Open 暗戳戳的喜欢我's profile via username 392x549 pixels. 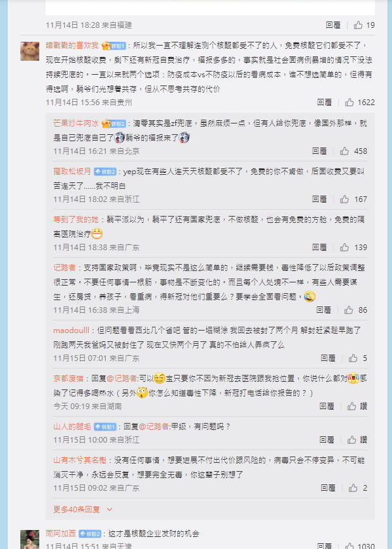[72, 46]
